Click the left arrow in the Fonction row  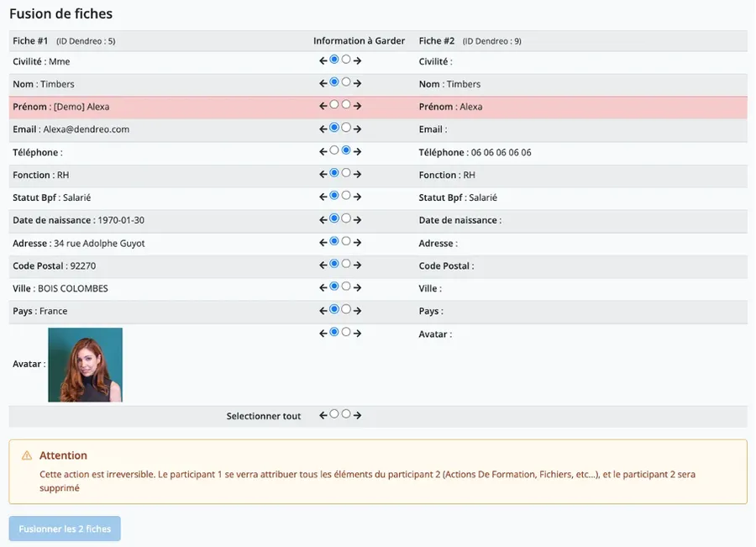point(323,174)
